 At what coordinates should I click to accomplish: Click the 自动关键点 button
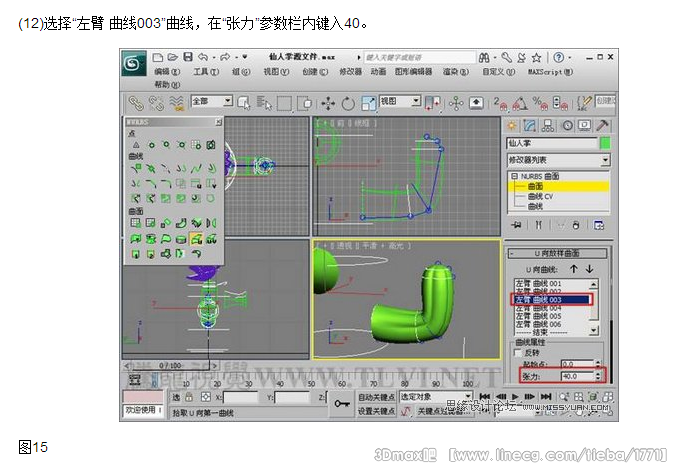point(376,397)
